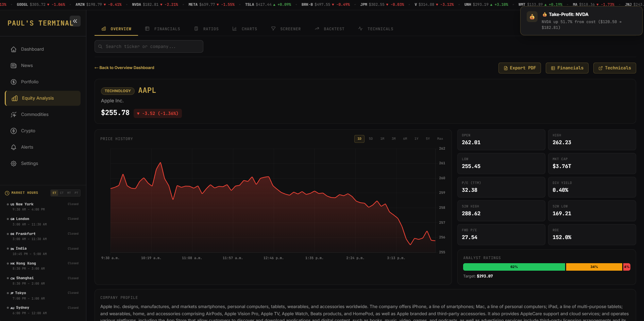Select the News icon in the sidebar
The width and height of the screenshot is (644, 321).
(x=14, y=65)
